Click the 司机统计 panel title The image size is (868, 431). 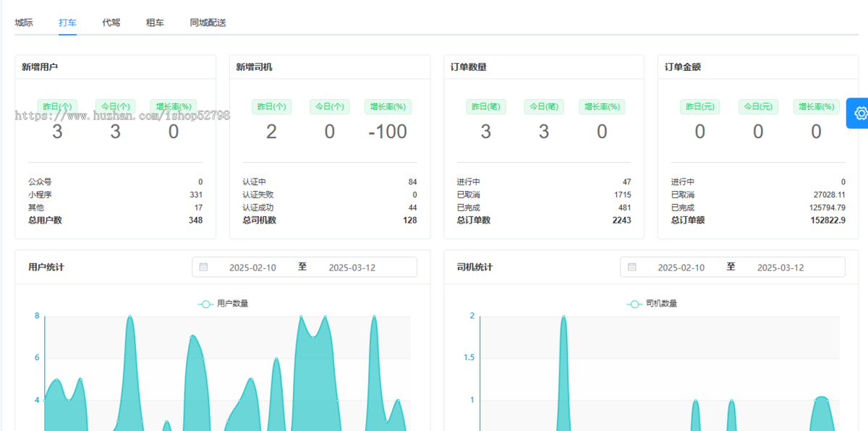click(x=475, y=267)
